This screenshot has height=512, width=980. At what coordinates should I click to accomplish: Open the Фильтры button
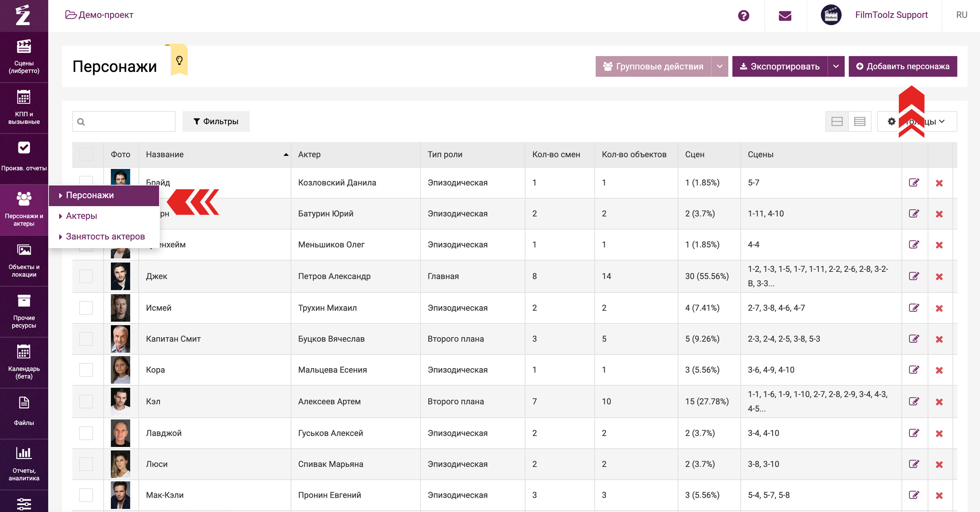pos(216,121)
